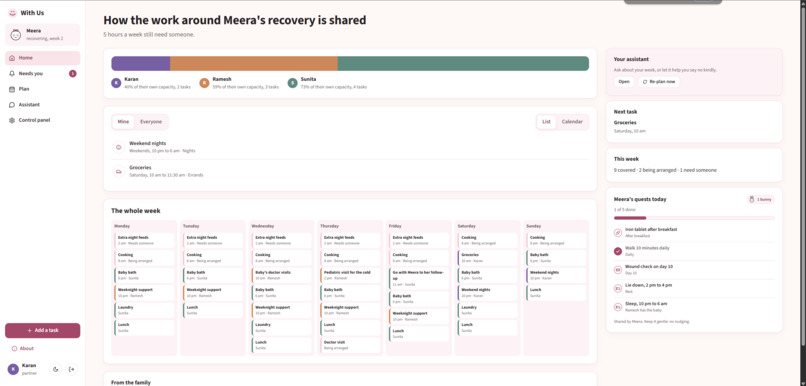Image resolution: width=806 pixels, height=386 pixels.
Task: Open the About link
Action: tap(23, 348)
